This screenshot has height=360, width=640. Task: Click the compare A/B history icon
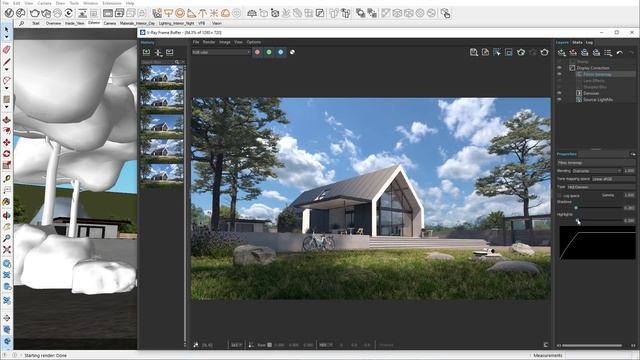tap(158, 52)
